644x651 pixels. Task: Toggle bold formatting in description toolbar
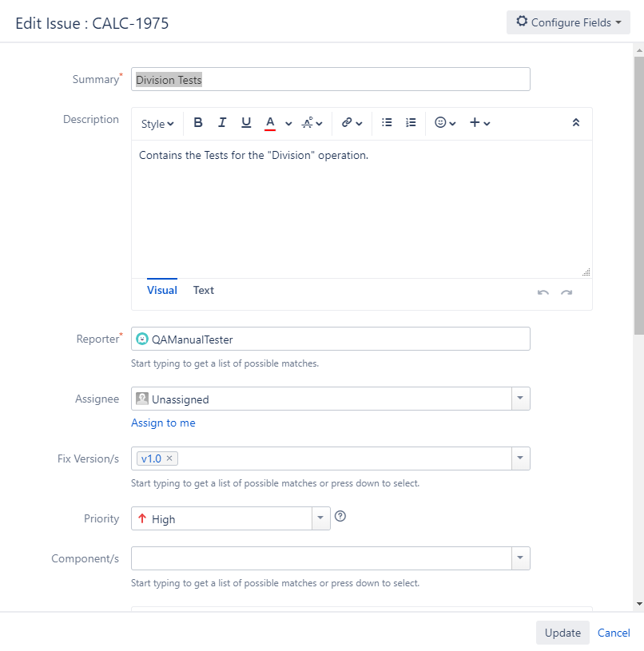(x=198, y=122)
